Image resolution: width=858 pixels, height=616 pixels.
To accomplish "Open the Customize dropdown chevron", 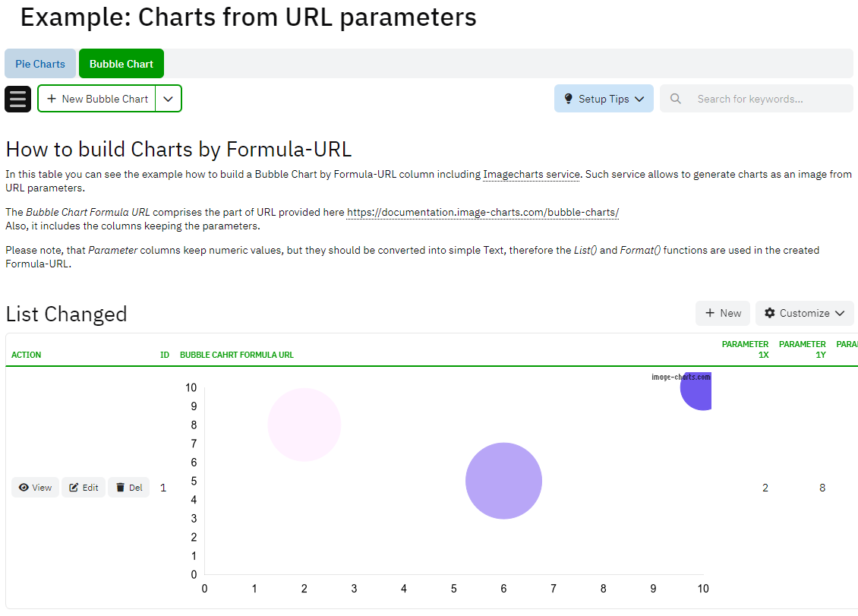I will 840,313.
